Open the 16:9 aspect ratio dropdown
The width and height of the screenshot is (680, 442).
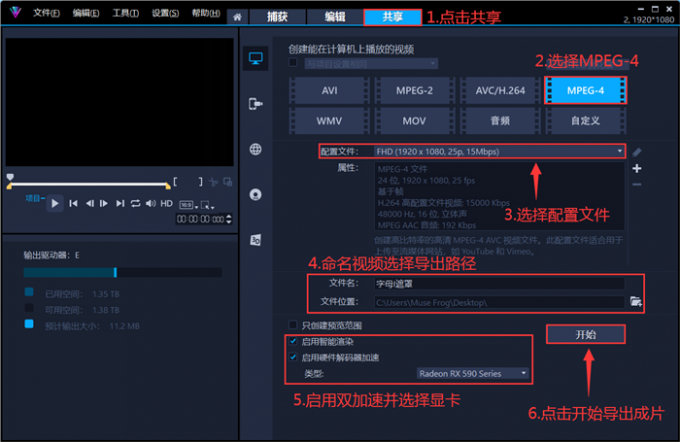(x=189, y=205)
